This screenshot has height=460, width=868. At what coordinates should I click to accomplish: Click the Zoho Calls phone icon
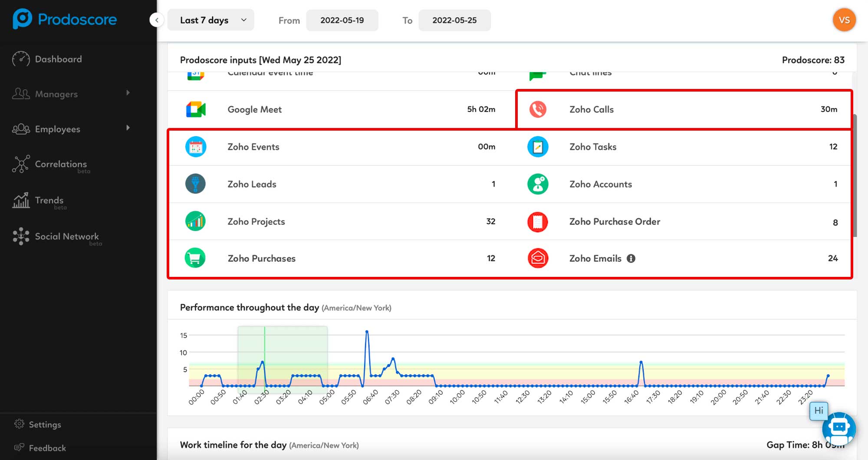pyautogui.click(x=538, y=109)
